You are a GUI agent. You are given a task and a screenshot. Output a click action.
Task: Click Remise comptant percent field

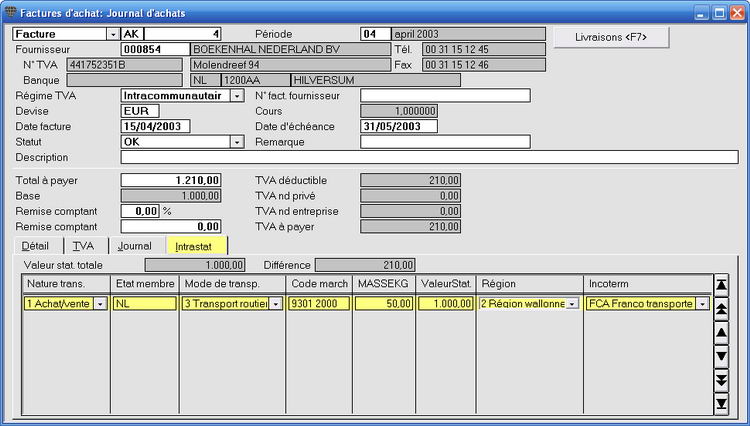140,211
